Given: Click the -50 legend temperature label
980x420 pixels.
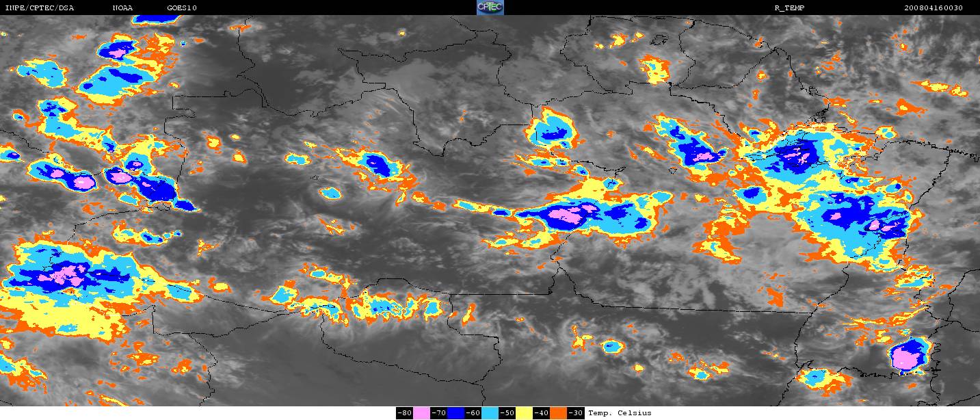Looking at the screenshot, I should tap(507, 412).
